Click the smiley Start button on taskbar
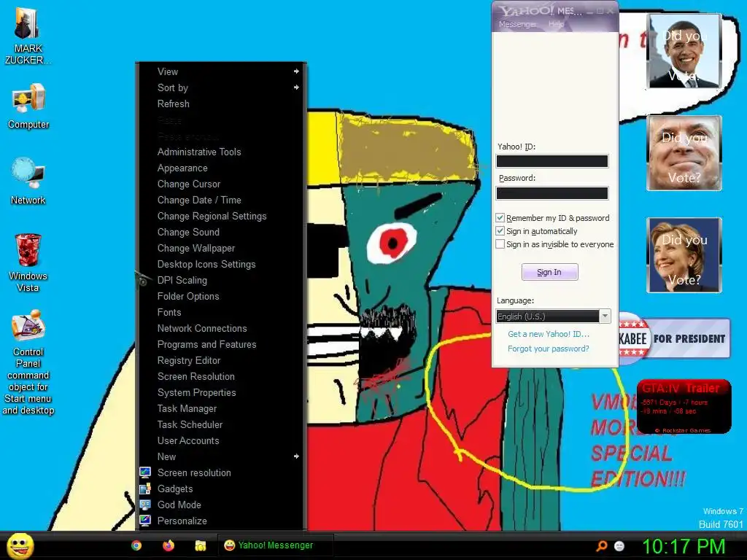 click(20, 545)
